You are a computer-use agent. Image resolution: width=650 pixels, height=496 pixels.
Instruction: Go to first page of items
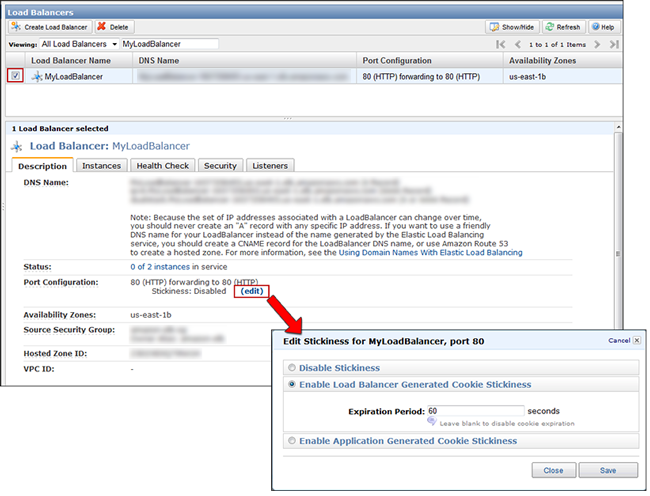point(500,44)
